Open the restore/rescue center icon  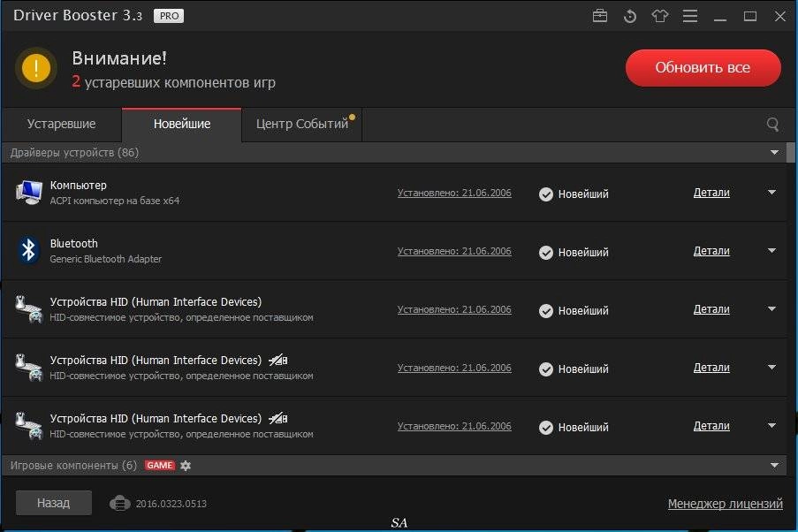click(x=630, y=16)
